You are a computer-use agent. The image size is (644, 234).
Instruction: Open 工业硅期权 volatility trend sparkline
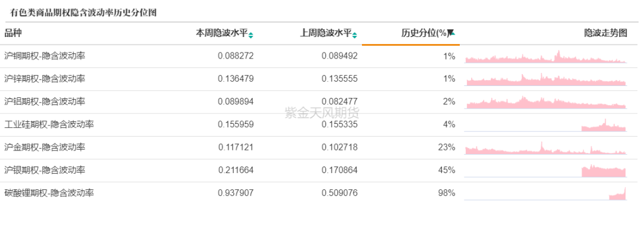click(546, 125)
